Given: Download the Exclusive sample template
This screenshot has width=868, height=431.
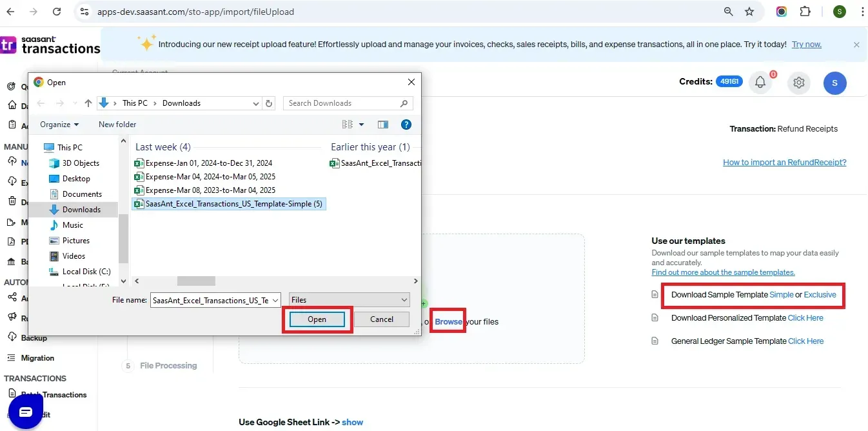Looking at the screenshot, I should pyautogui.click(x=820, y=295).
